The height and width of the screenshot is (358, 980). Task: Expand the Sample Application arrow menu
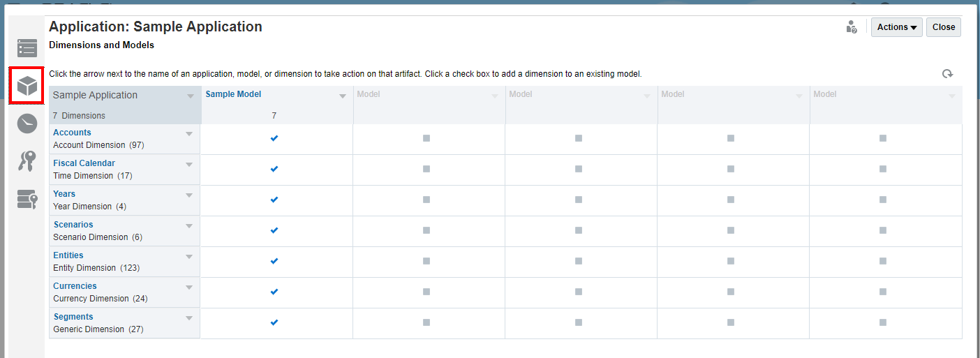pos(191,96)
